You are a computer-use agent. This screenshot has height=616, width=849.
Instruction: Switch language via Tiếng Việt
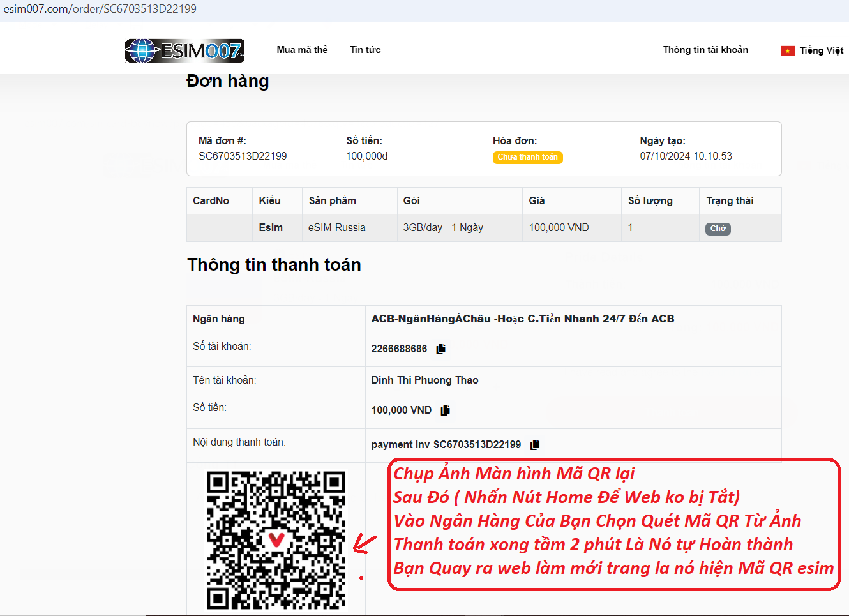[822, 50]
